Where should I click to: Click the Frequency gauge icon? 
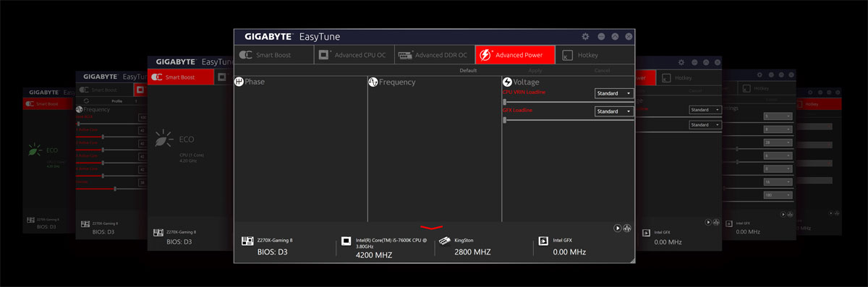[373, 82]
